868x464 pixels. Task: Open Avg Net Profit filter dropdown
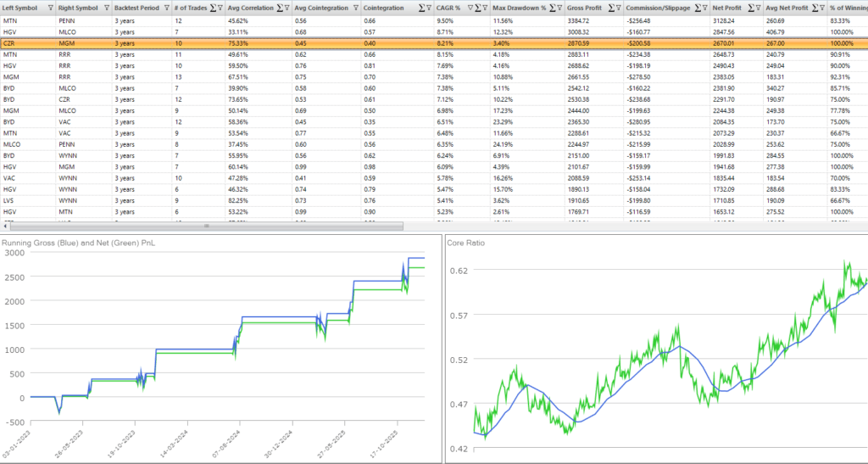821,6
